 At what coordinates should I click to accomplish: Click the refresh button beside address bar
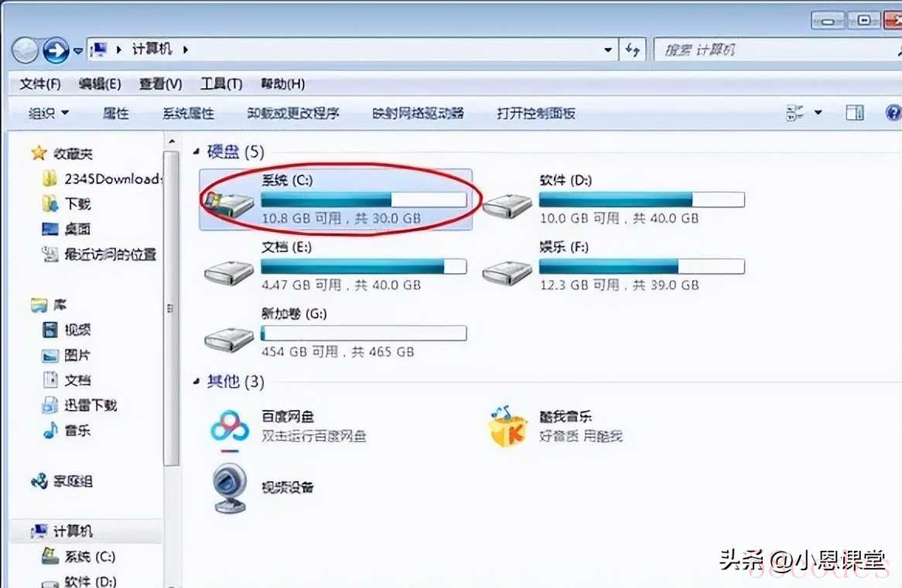(x=633, y=50)
